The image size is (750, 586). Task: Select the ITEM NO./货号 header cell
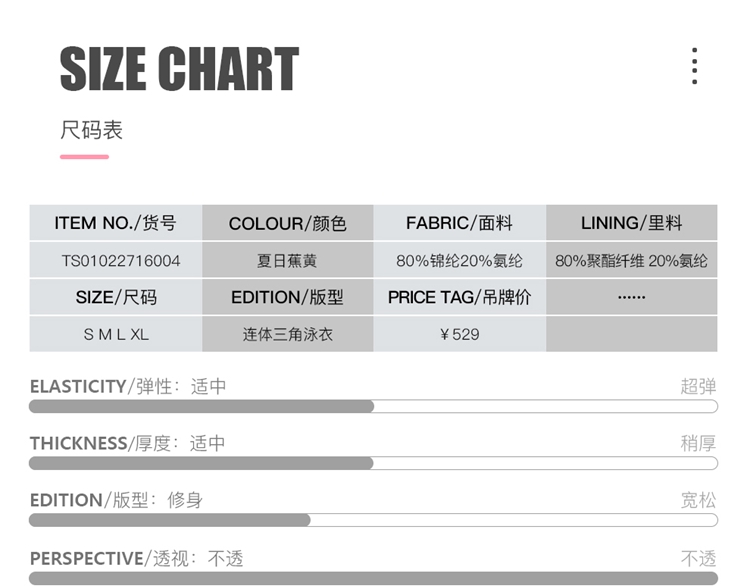tap(115, 223)
